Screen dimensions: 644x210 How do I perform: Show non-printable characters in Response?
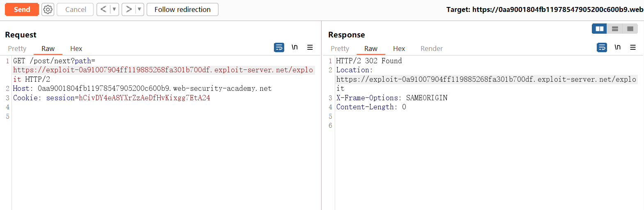tap(617, 48)
